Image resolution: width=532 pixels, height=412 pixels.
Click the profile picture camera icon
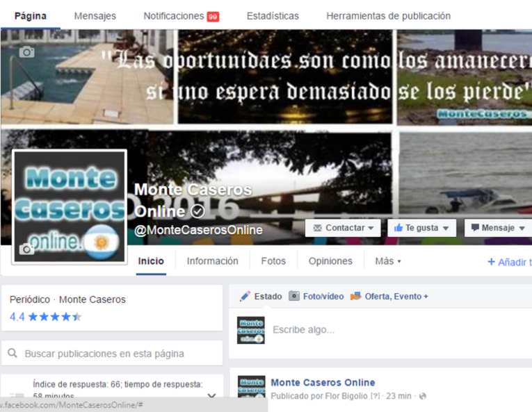27,249
